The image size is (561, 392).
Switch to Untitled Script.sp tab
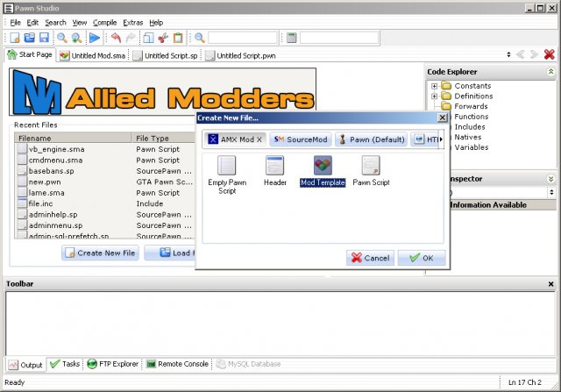(x=166, y=55)
